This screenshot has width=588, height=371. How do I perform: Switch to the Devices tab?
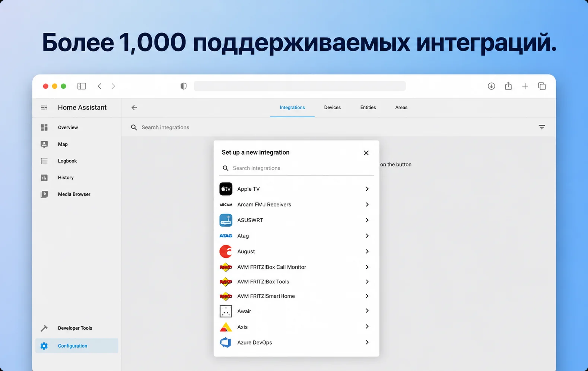coord(332,107)
